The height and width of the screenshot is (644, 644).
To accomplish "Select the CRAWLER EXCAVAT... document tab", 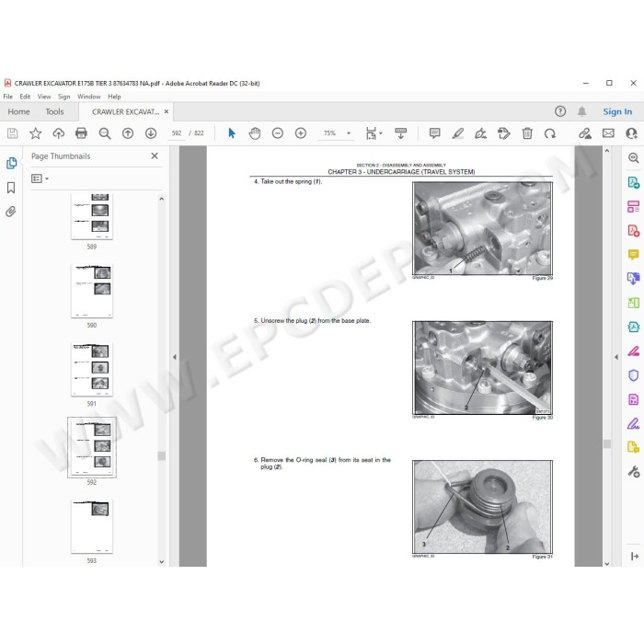I will pos(125,111).
